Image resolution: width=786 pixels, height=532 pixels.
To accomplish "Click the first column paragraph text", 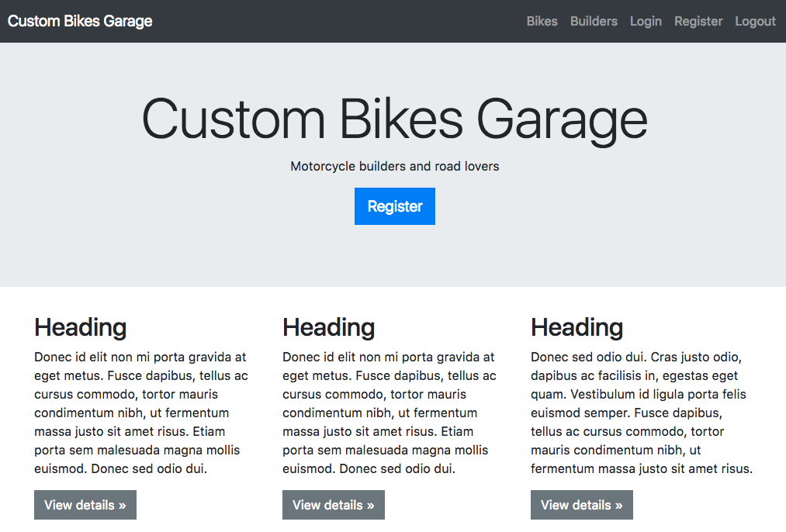I will pyautogui.click(x=141, y=413).
